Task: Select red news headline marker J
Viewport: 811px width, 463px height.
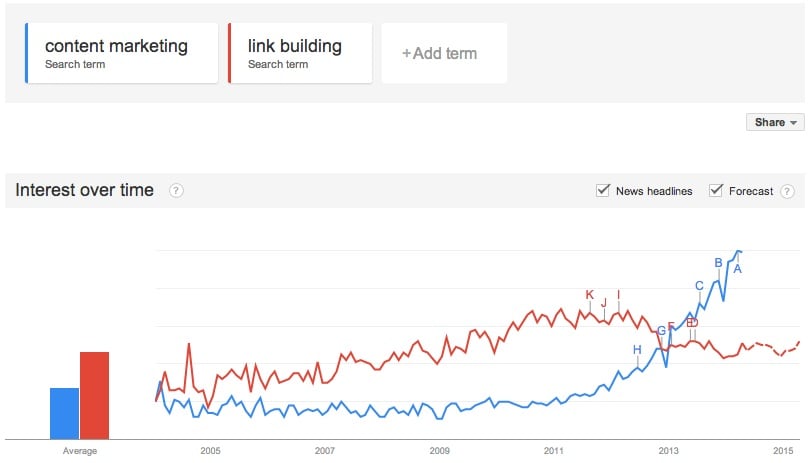Action: coord(604,302)
